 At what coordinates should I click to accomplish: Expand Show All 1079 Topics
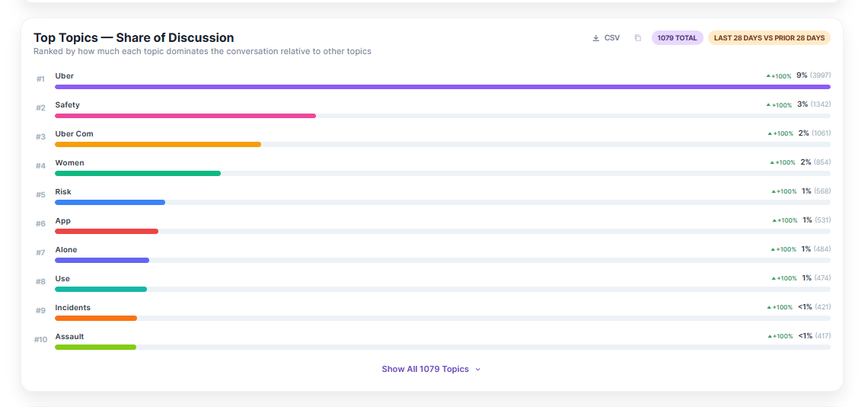click(x=431, y=369)
